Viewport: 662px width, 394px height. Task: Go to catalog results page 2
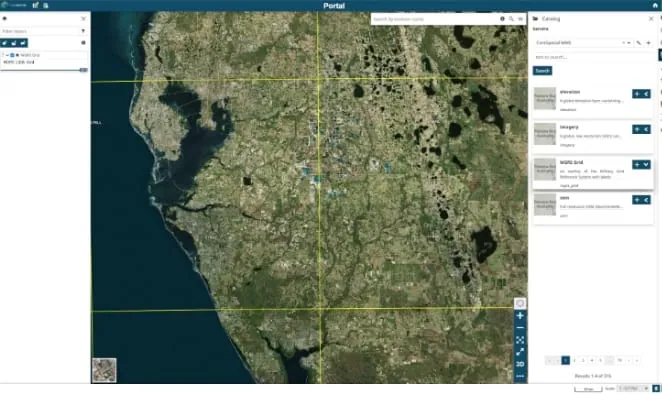pos(574,360)
